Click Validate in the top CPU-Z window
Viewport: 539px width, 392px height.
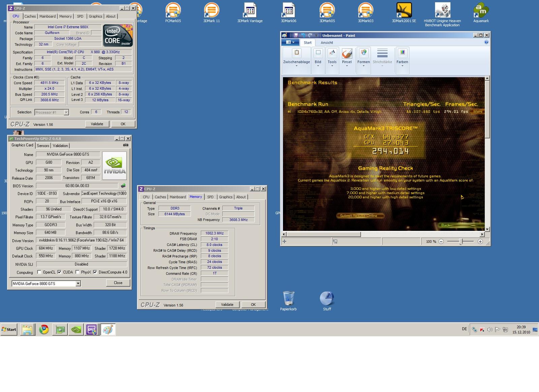click(x=97, y=124)
